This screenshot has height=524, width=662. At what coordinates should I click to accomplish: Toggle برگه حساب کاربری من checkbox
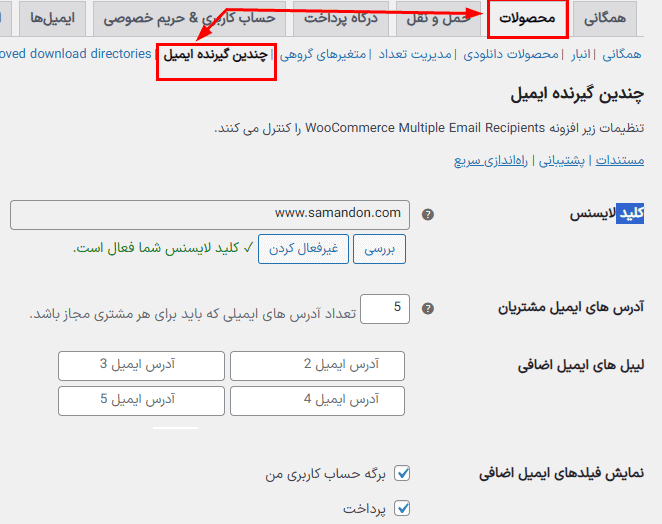tap(402, 473)
